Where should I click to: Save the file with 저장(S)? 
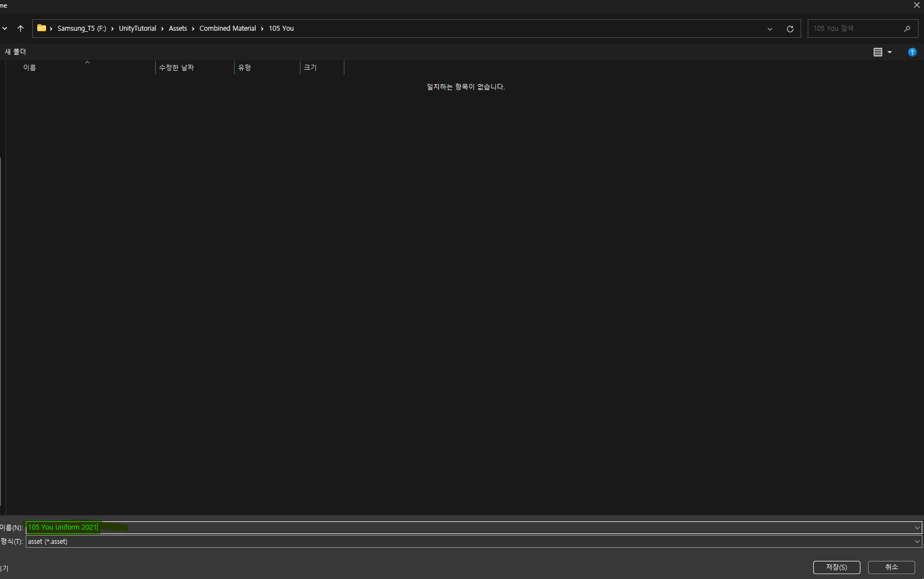click(836, 567)
